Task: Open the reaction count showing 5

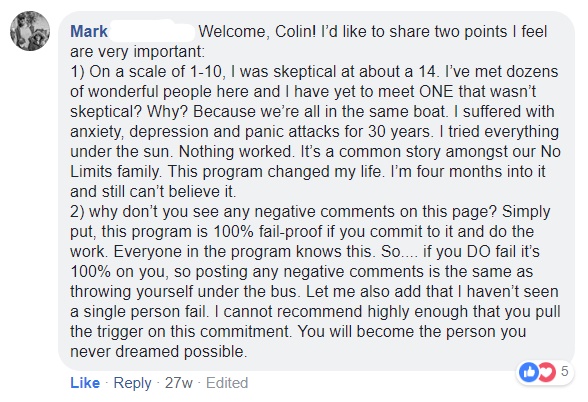Action: tap(564, 371)
